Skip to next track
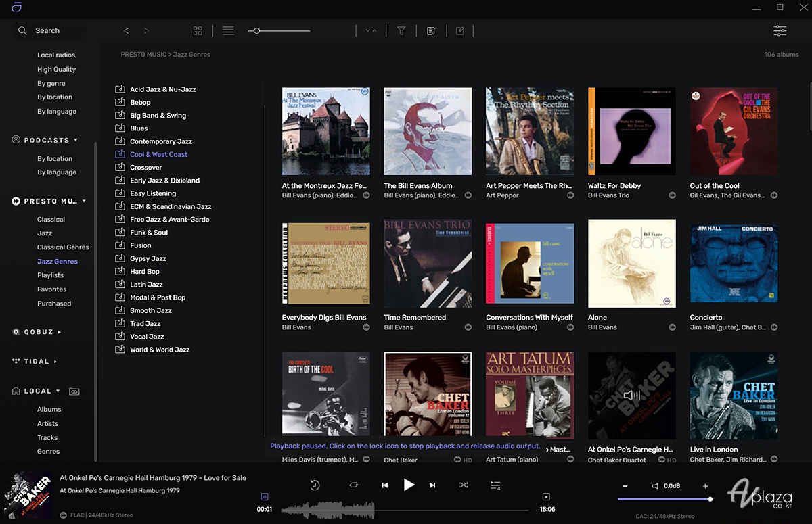This screenshot has width=812, height=524. point(432,485)
